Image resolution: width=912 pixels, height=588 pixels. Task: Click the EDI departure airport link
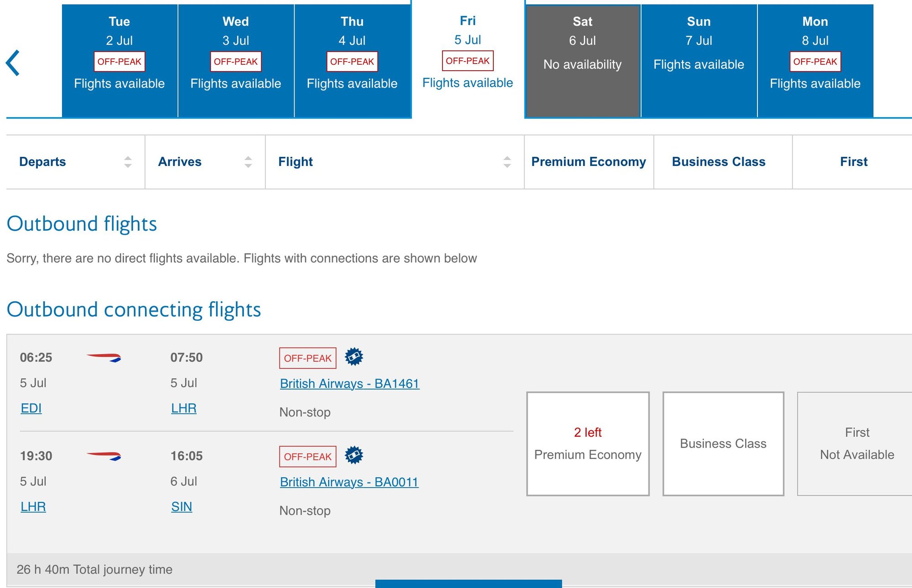click(x=31, y=408)
